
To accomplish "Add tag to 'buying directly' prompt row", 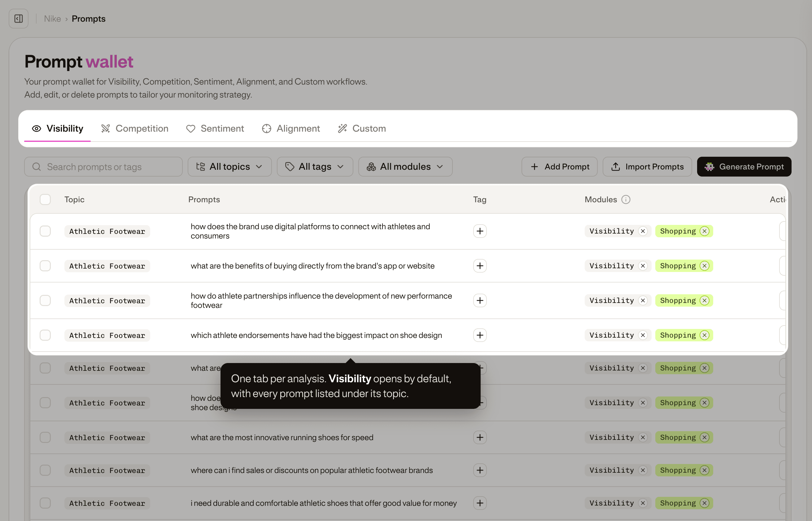I will (480, 266).
